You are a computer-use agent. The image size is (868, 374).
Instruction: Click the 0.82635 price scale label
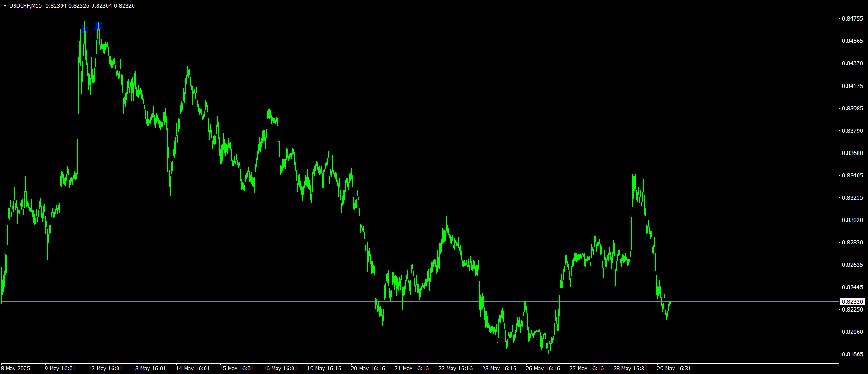[x=852, y=265]
